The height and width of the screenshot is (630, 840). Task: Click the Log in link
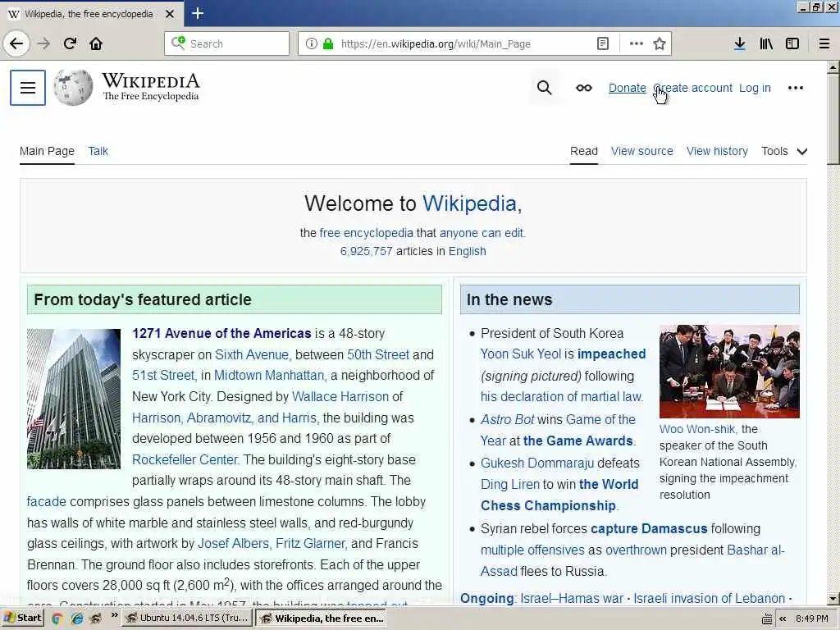point(755,88)
